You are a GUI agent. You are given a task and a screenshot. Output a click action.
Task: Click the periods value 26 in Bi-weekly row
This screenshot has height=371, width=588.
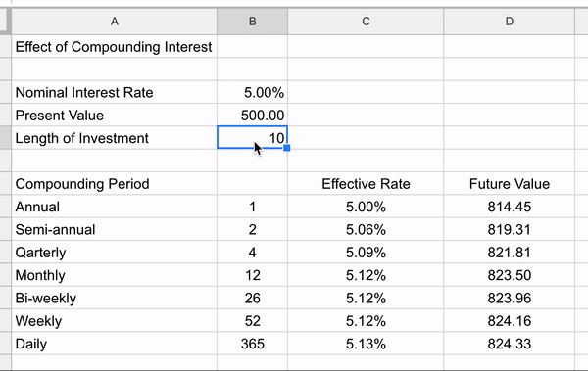253,298
